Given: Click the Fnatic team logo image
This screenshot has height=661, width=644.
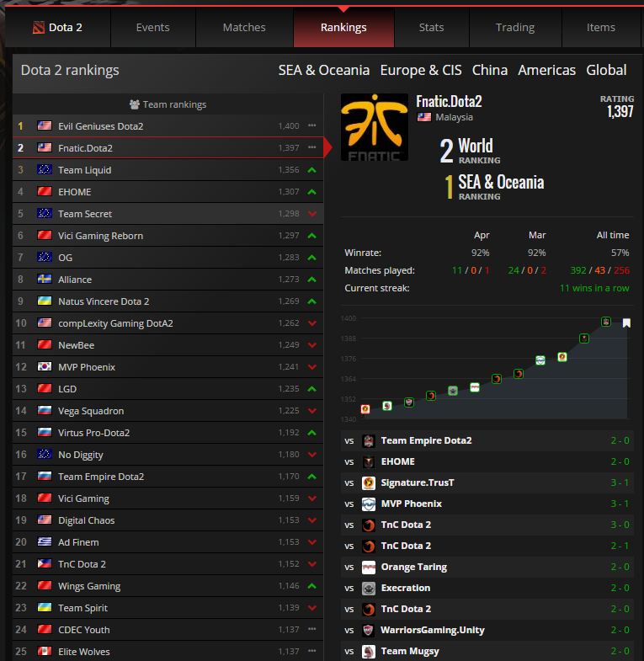Looking at the screenshot, I should (375, 127).
